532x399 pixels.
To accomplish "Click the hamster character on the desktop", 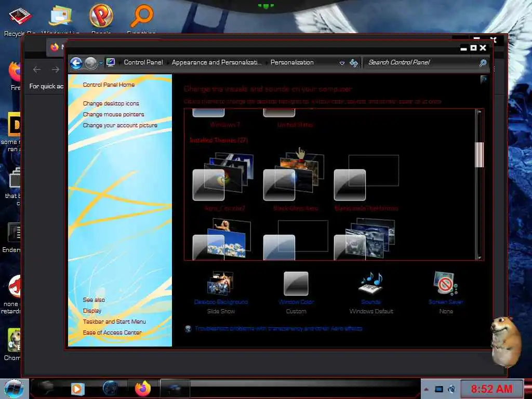I will click(x=506, y=341).
